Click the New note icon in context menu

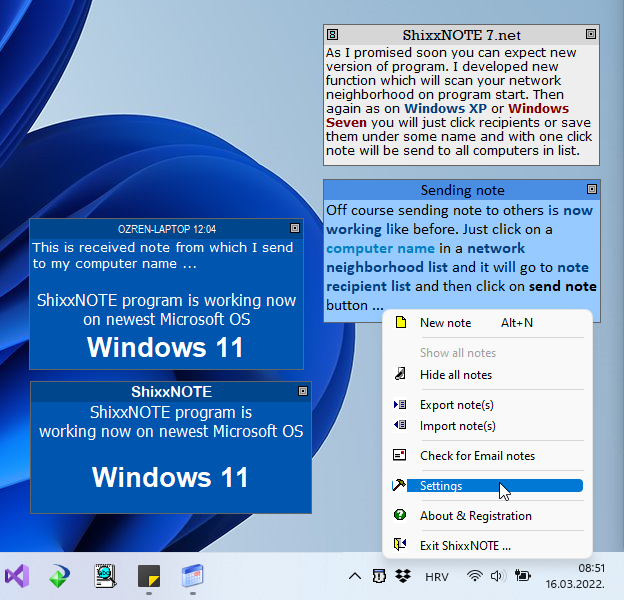coord(401,322)
